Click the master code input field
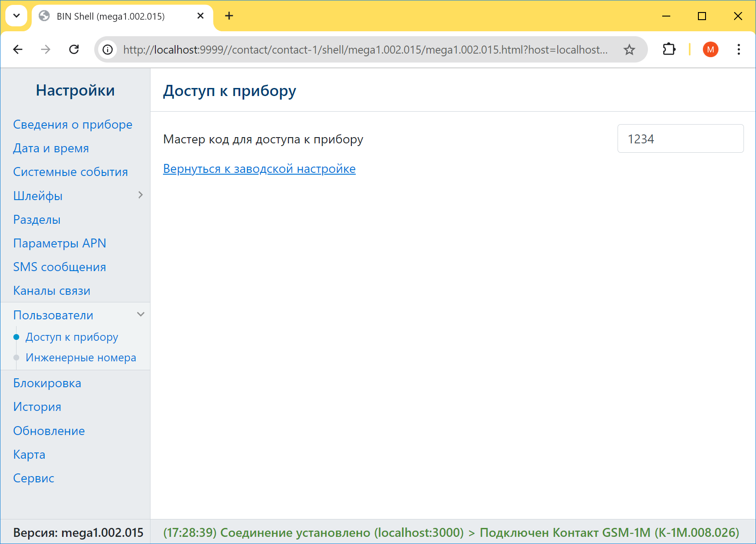The width and height of the screenshot is (756, 544). [680, 139]
